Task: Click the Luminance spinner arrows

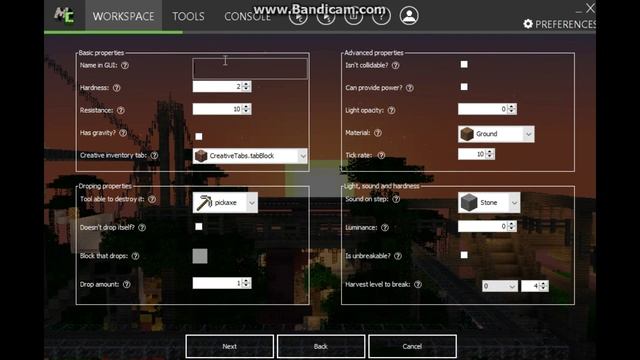Action: coord(511,226)
